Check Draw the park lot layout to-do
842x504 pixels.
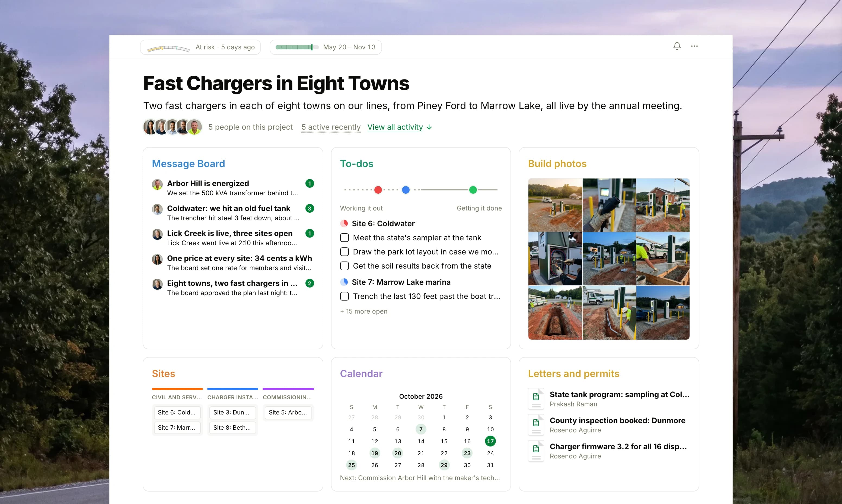coord(344,252)
